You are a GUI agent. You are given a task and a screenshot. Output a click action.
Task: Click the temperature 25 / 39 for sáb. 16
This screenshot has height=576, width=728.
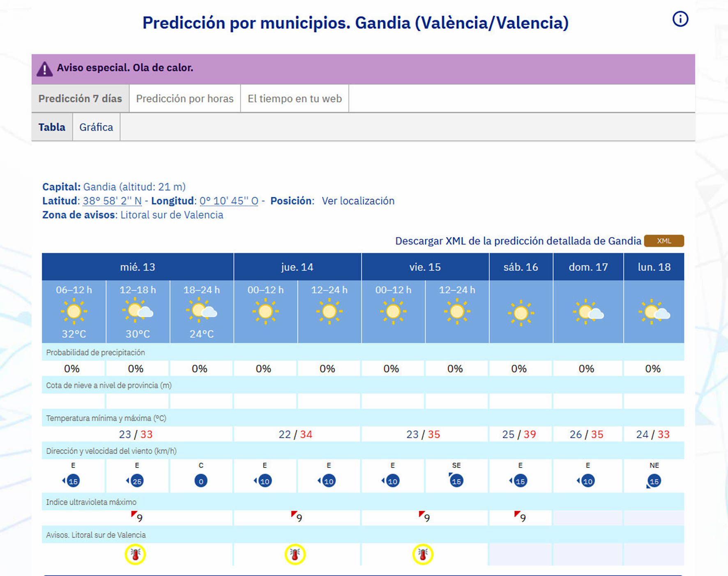click(519, 434)
